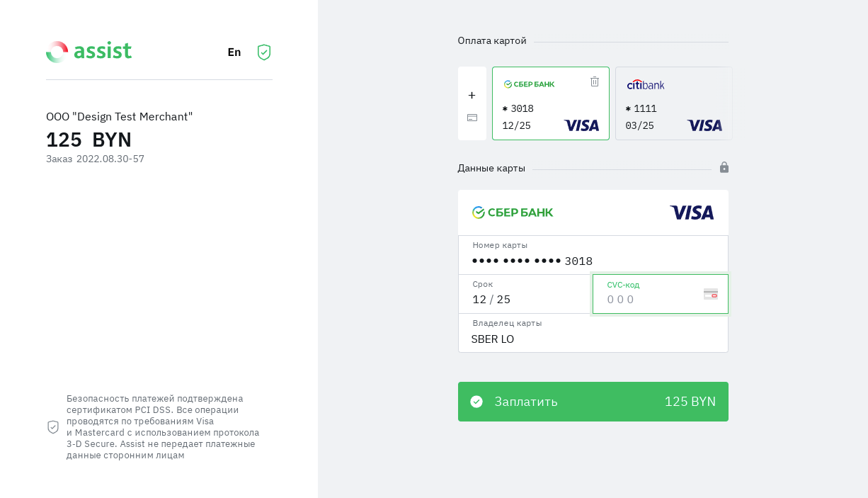Image resolution: width=868 pixels, height=498 pixels.
Task: Focus the CVC code field
Action: [651, 300]
